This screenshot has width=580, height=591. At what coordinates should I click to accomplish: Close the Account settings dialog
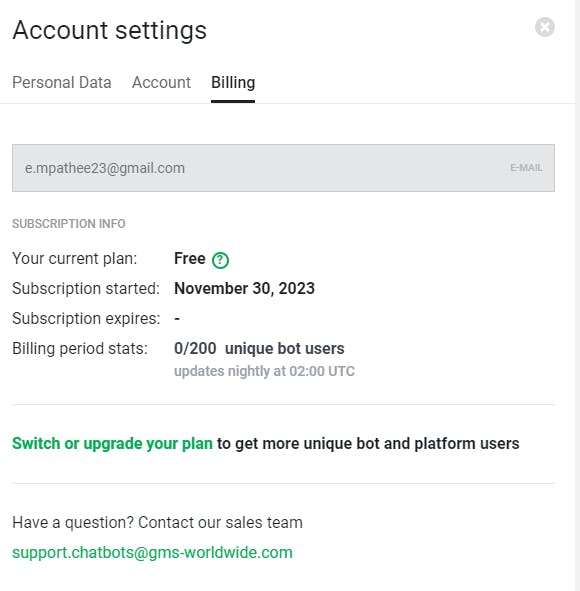pos(545,27)
